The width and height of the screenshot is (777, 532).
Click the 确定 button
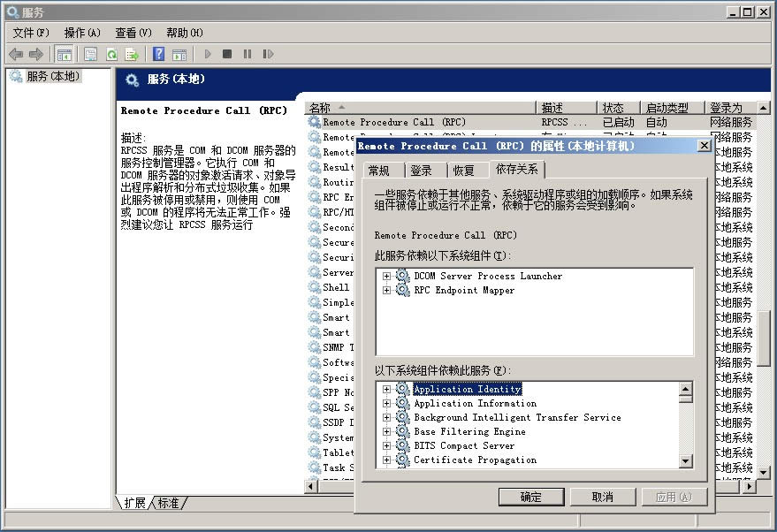[x=531, y=496]
